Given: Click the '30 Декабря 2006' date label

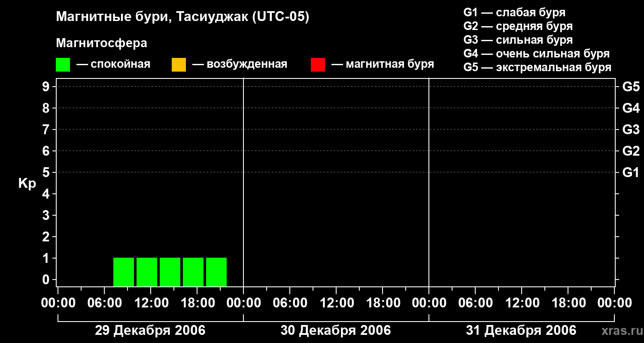Looking at the screenshot, I should pos(336,331).
